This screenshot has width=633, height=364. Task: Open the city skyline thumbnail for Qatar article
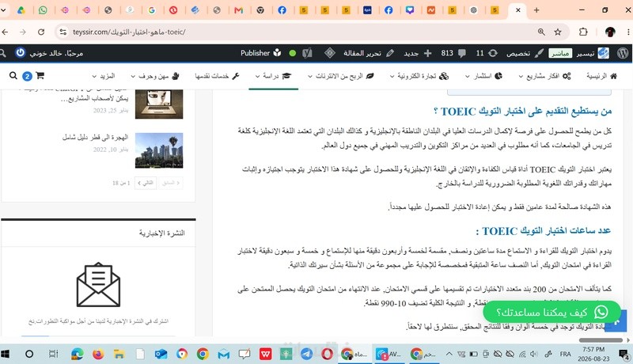click(x=159, y=150)
